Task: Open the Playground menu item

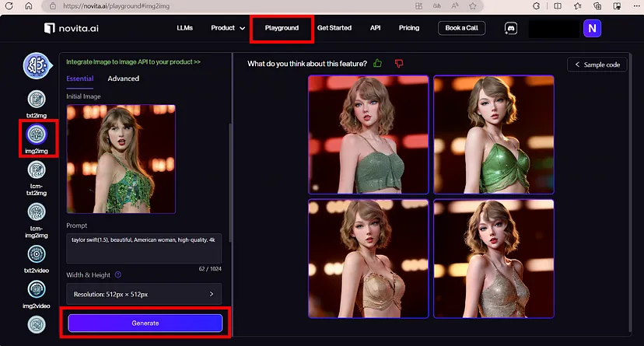Action: (282, 28)
